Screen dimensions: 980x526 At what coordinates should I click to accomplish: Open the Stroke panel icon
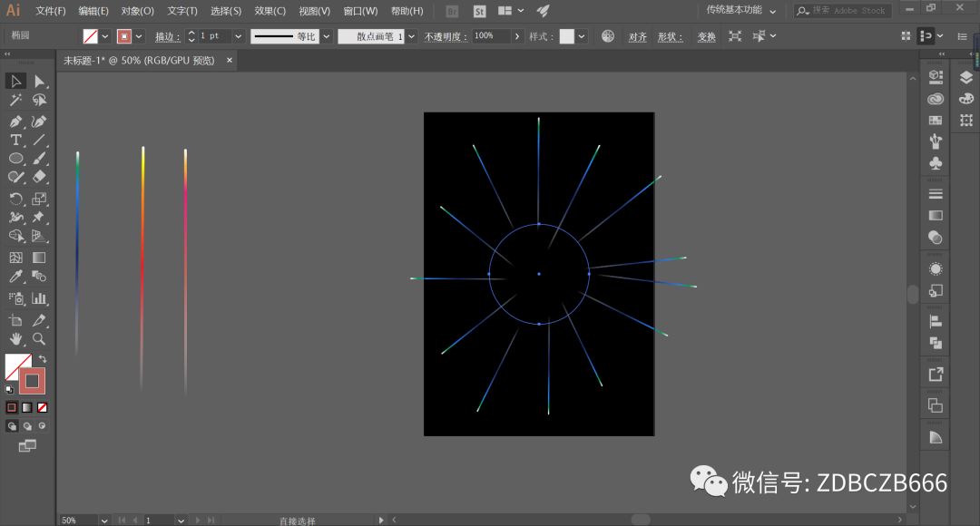tap(936, 194)
